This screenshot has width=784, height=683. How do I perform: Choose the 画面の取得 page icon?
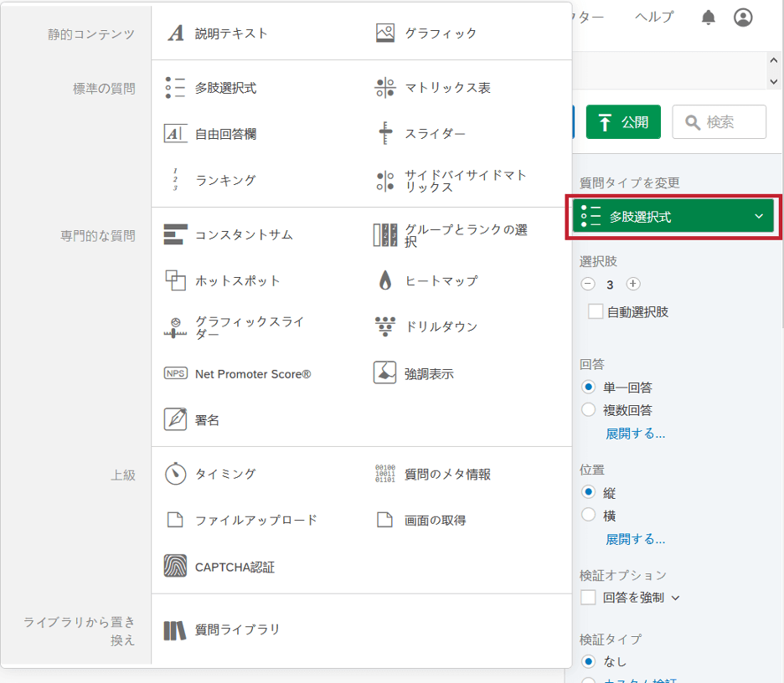tap(384, 520)
